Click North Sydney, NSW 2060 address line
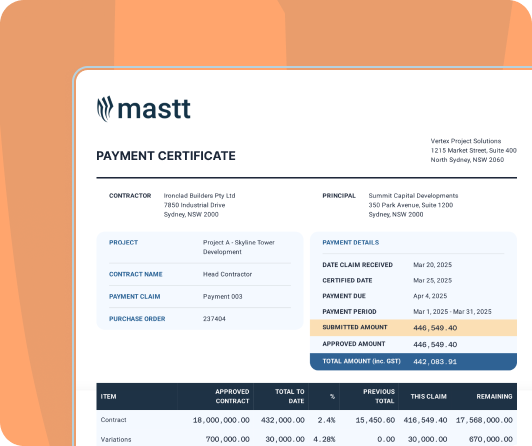 (x=467, y=159)
